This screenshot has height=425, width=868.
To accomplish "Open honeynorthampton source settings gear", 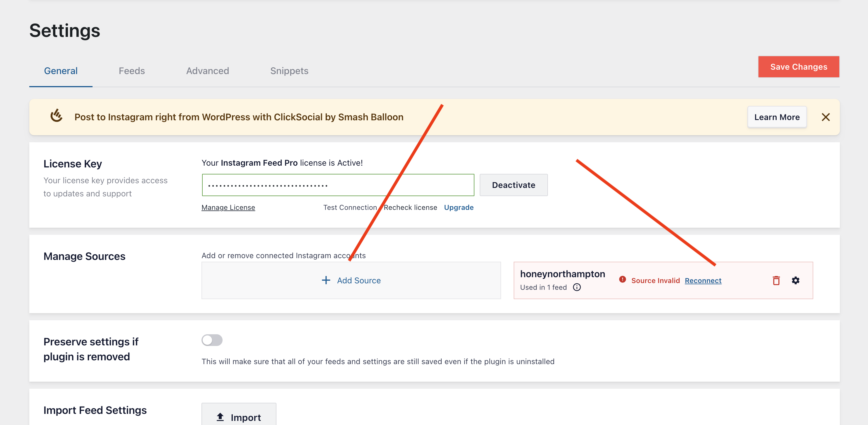I will pos(795,280).
